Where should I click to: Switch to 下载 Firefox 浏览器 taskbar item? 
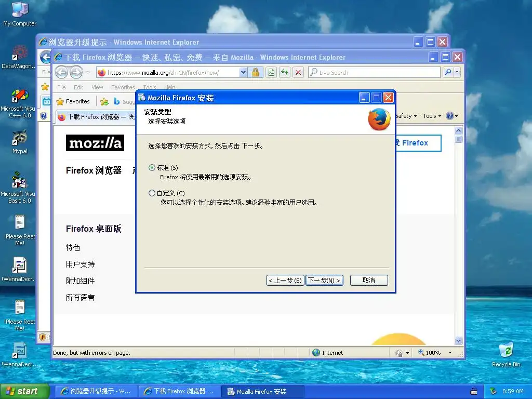coord(179,392)
